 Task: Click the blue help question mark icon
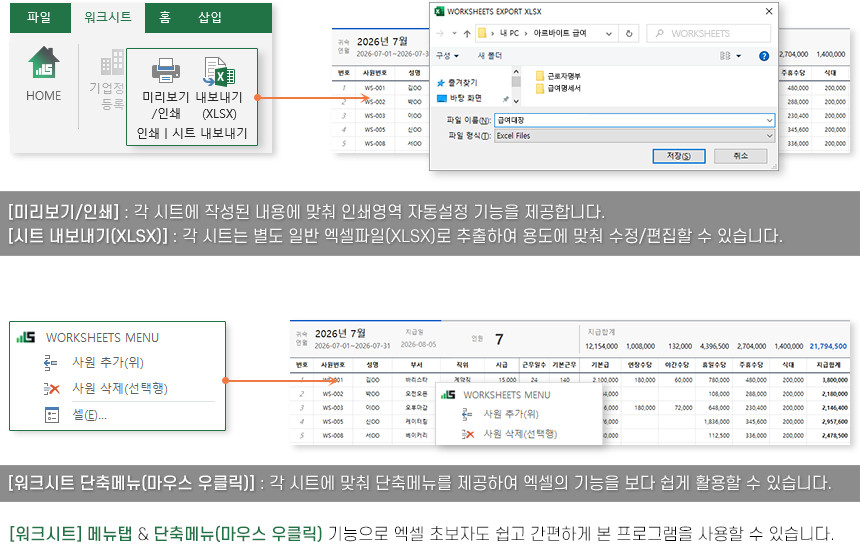(764, 56)
